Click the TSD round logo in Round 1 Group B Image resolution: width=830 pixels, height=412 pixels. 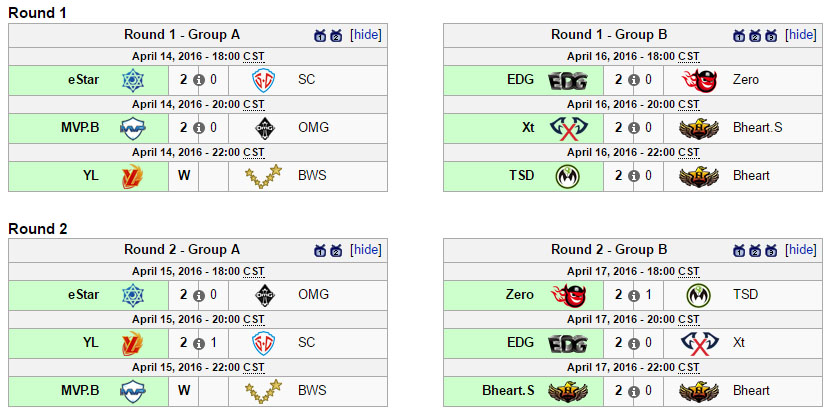point(568,176)
